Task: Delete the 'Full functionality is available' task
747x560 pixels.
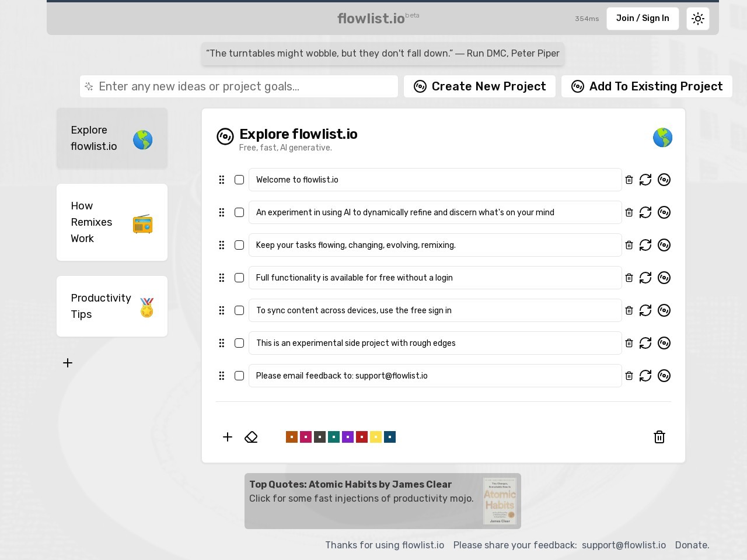Action: tap(629, 278)
